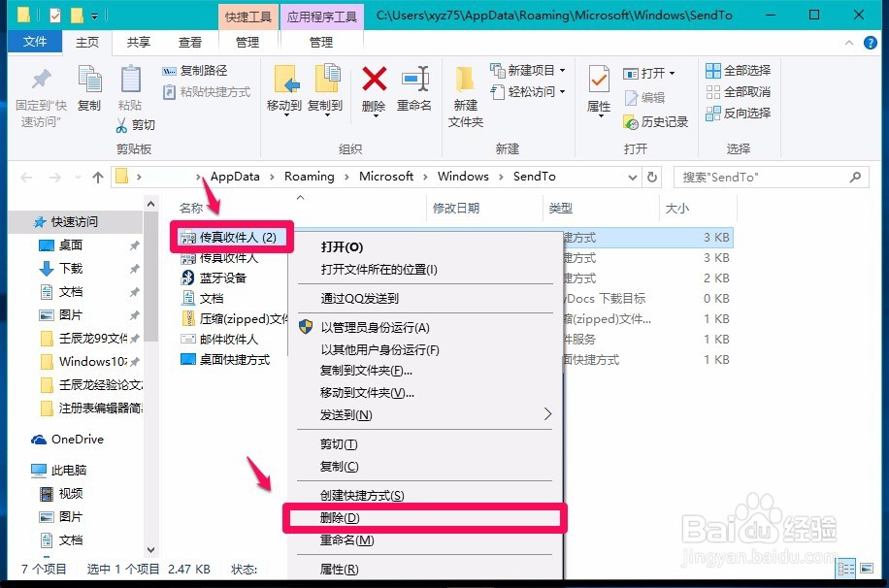The width and height of the screenshot is (889, 588).
Task: Open the recent locations dropdown arrow
Action: [78, 178]
